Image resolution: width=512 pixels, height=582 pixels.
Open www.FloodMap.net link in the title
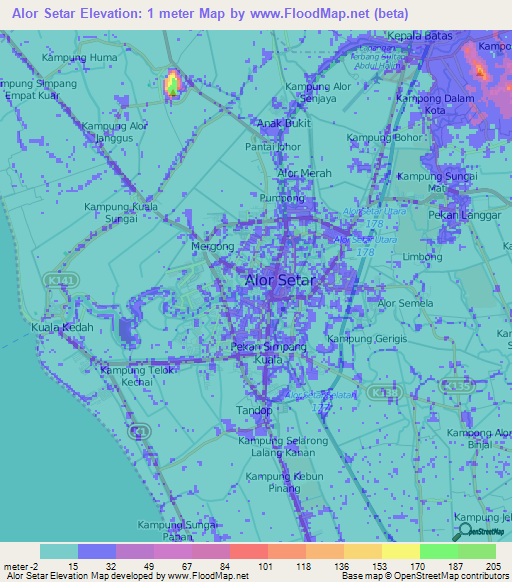click(310, 14)
